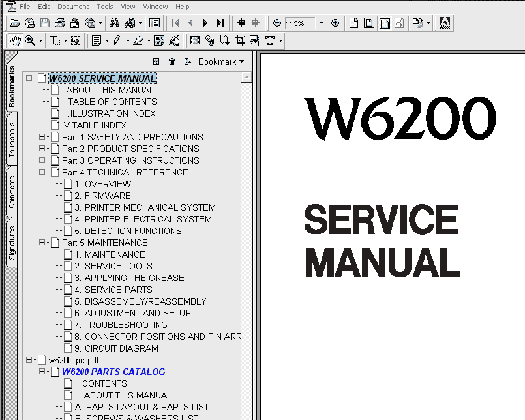525x420 pixels.
Task: Collapse Part 4 TECHNICAL REFERENCE bookmark
Action: pyautogui.click(x=42, y=172)
